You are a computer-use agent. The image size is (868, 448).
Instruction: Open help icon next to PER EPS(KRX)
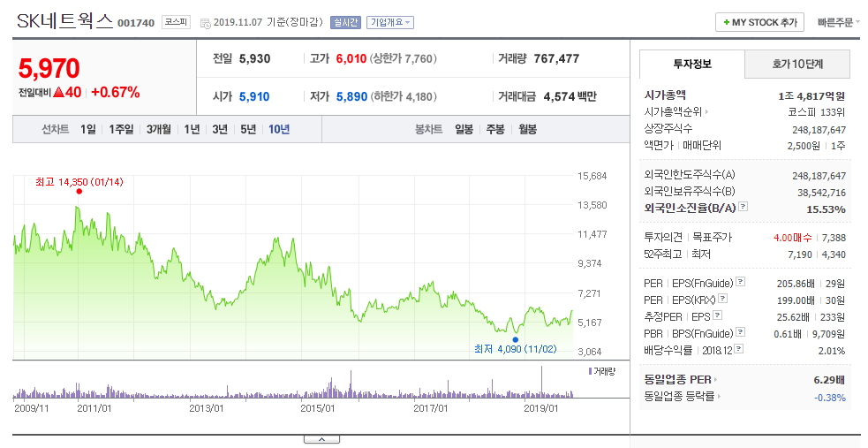point(722,299)
